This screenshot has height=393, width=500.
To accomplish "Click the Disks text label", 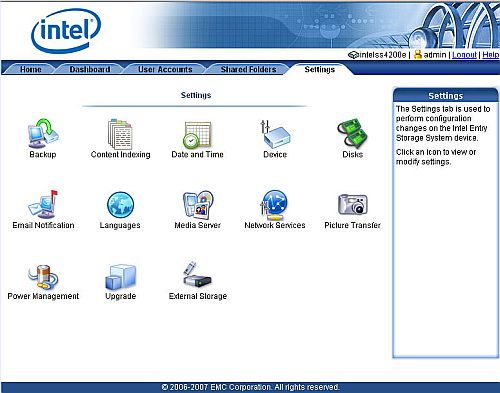I will 352,154.
